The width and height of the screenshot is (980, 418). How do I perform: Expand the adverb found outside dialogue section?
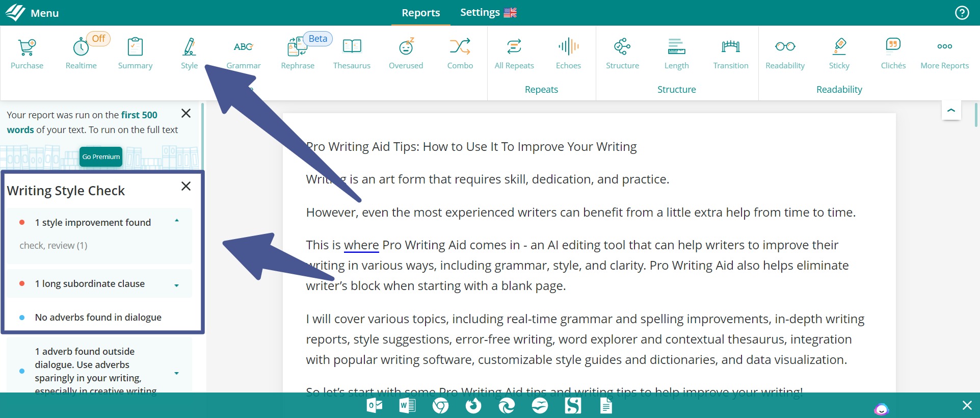[x=177, y=373]
